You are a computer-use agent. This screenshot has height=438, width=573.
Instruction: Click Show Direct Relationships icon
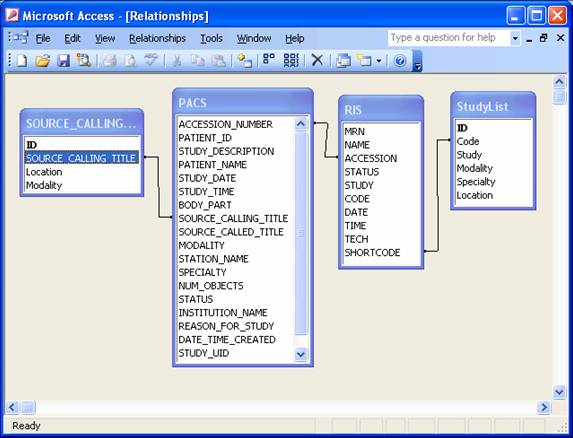pos(269,60)
